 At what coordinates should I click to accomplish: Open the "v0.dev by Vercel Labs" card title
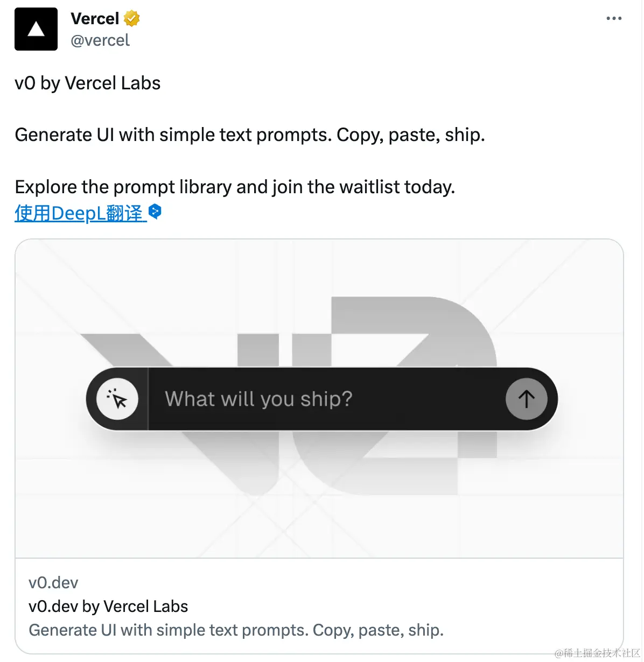(x=108, y=607)
